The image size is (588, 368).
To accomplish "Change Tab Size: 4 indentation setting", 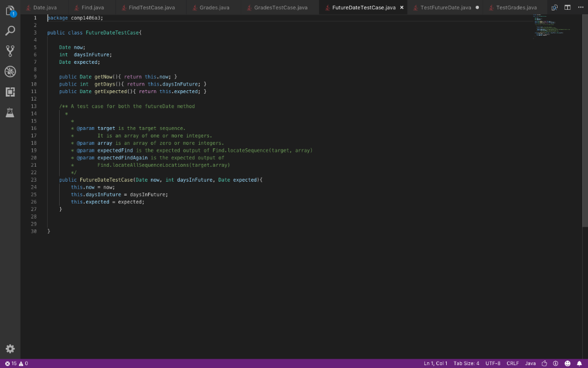I will coord(466,363).
